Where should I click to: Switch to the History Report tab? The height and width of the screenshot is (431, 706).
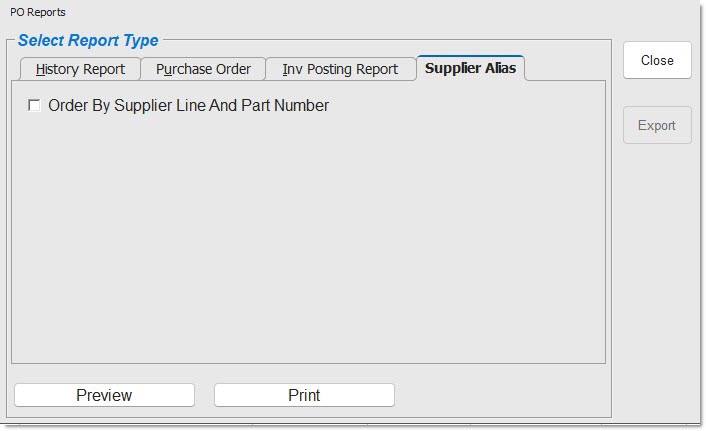coord(80,69)
